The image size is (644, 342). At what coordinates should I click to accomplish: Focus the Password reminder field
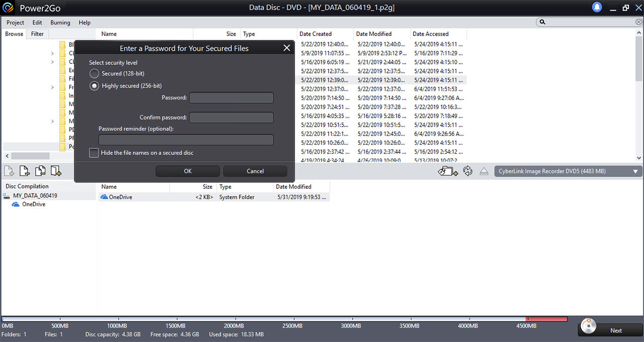[186, 139]
